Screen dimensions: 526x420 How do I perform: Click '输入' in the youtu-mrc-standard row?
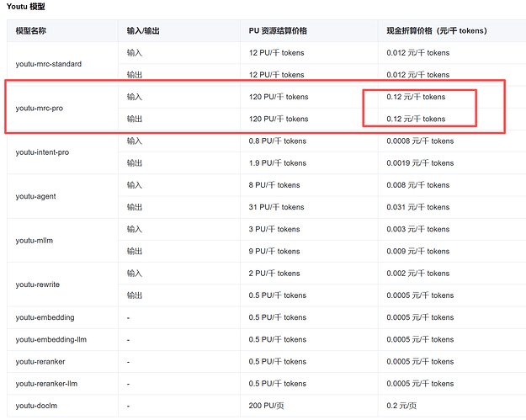coord(135,53)
